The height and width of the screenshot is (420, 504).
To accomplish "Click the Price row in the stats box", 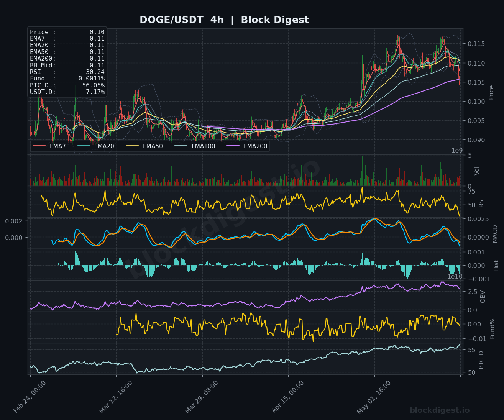I will coord(67,32).
